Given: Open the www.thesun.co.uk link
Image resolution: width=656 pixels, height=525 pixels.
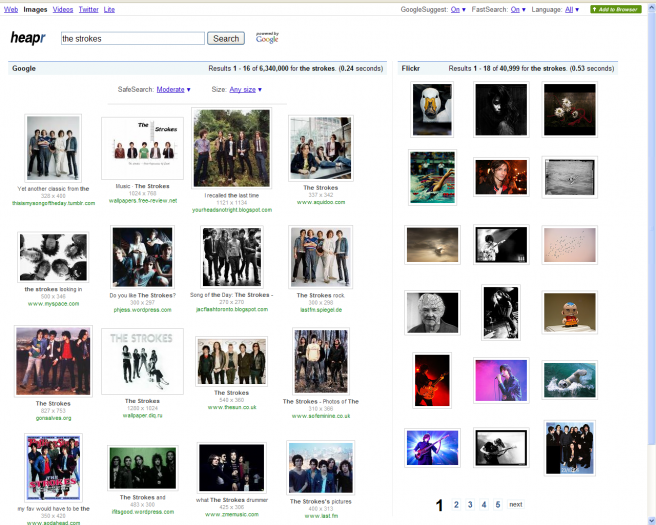Looking at the screenshot, I should pyautogui.click(x=232, y=407).
